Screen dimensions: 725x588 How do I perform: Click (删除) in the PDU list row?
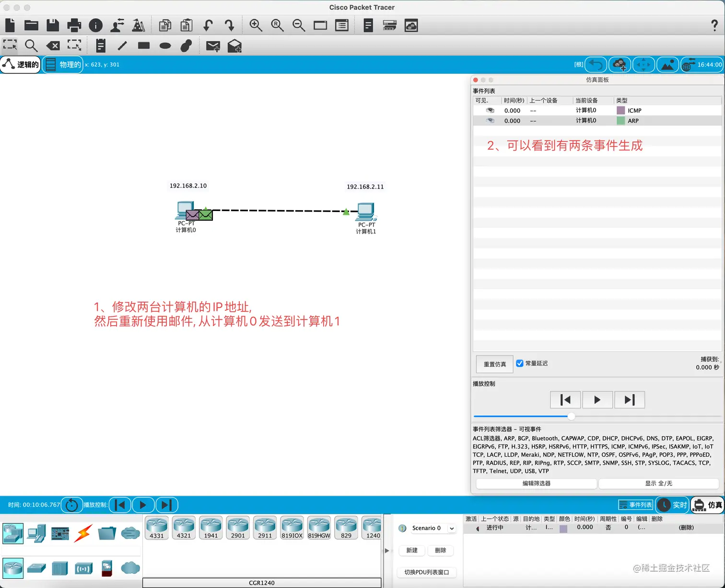click(x=686, y=528)
